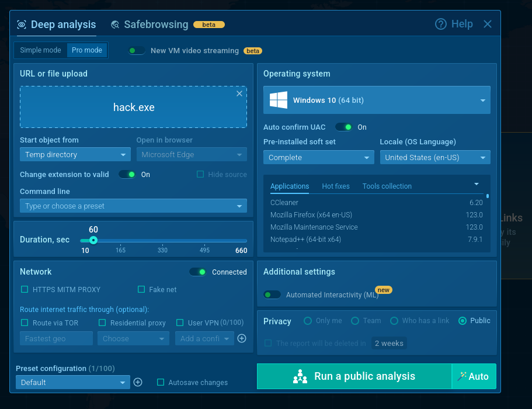The image size is (532, 409).
Task: Click the Duration slider handle at 60
Action: pyautogui.click(x=93, y=240)
